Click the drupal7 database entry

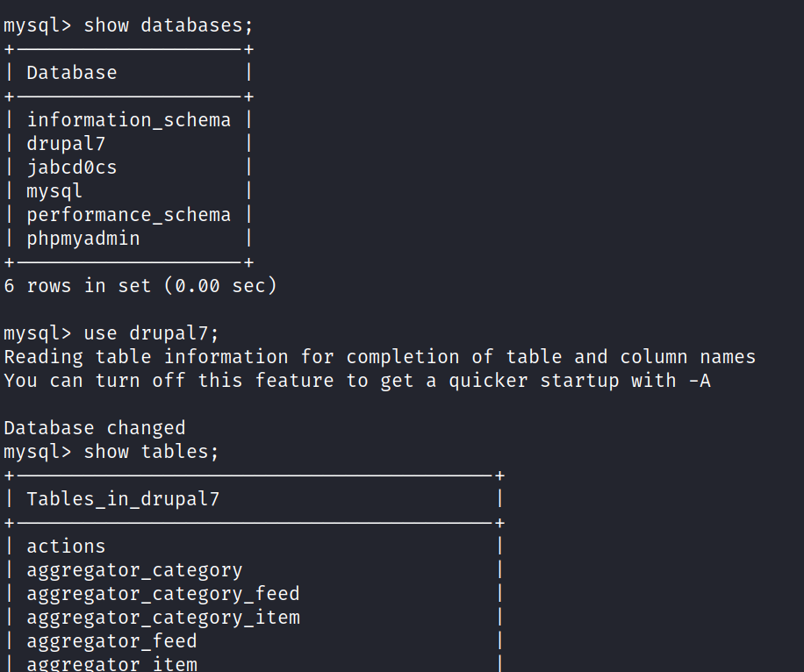pyautogui.click(x=66, y=144)
